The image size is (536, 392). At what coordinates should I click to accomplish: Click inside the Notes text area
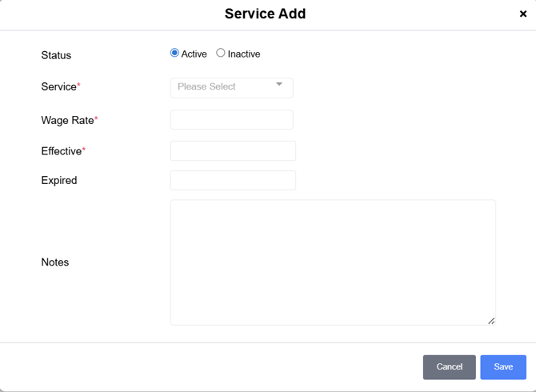point(333,262)
